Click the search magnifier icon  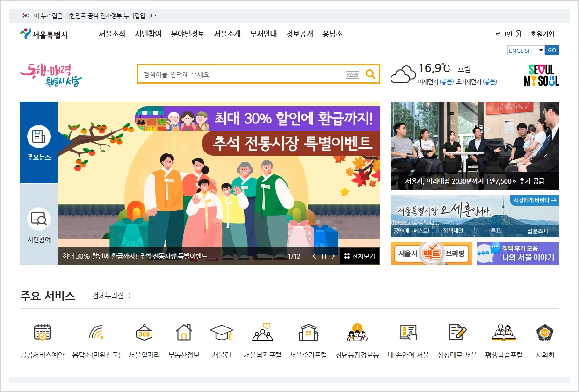pos(370,74)
